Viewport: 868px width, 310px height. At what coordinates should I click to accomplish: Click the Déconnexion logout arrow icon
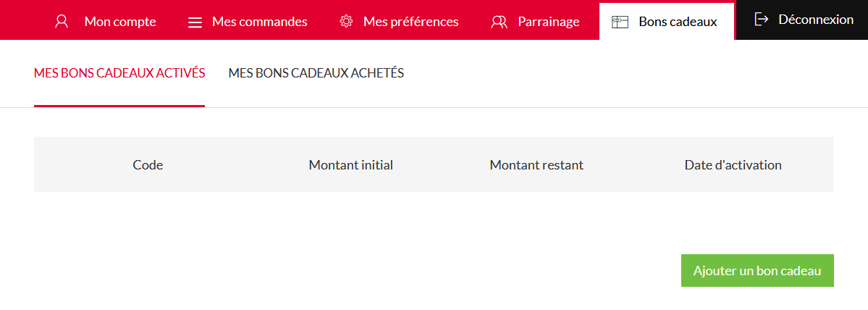coord(761,20)
